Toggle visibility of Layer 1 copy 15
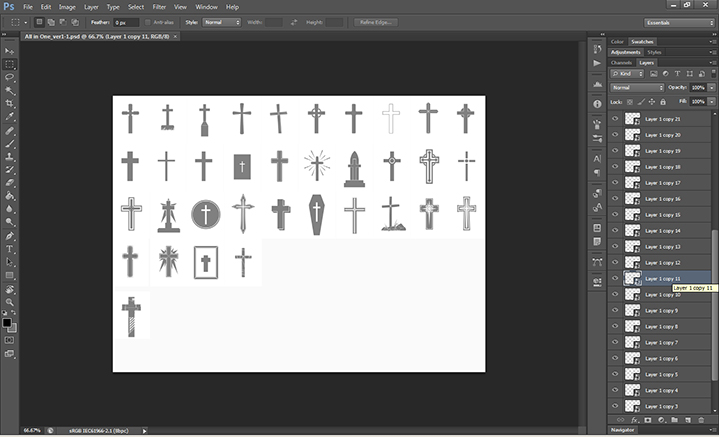 (615, 215)
